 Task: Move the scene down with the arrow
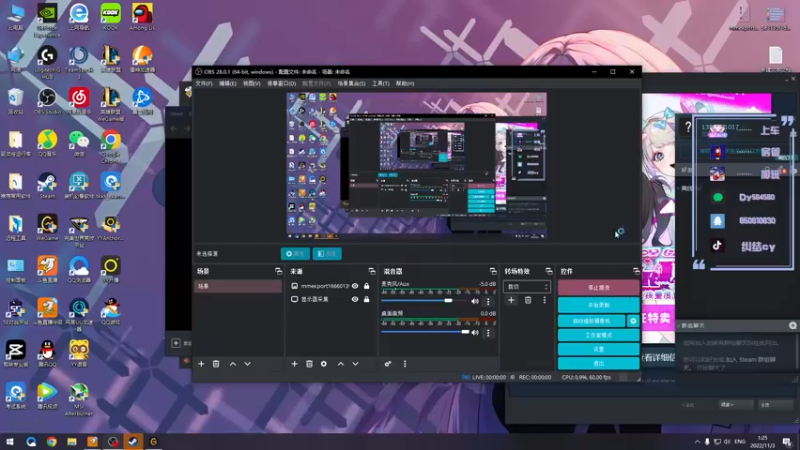tap(247, 364)
